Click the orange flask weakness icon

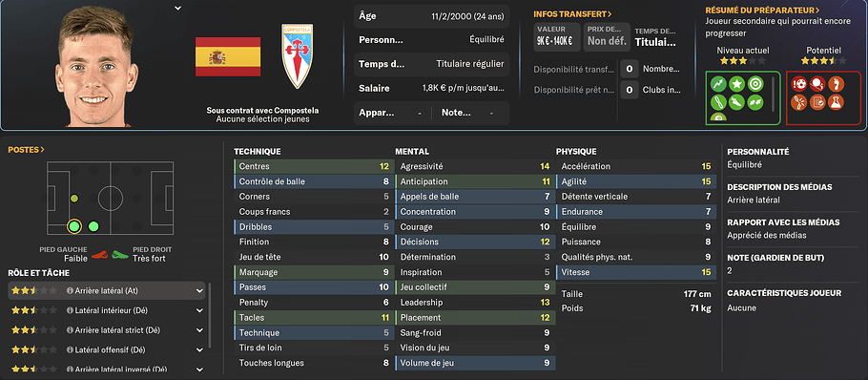pyautogui.click(x=836, y=102)
